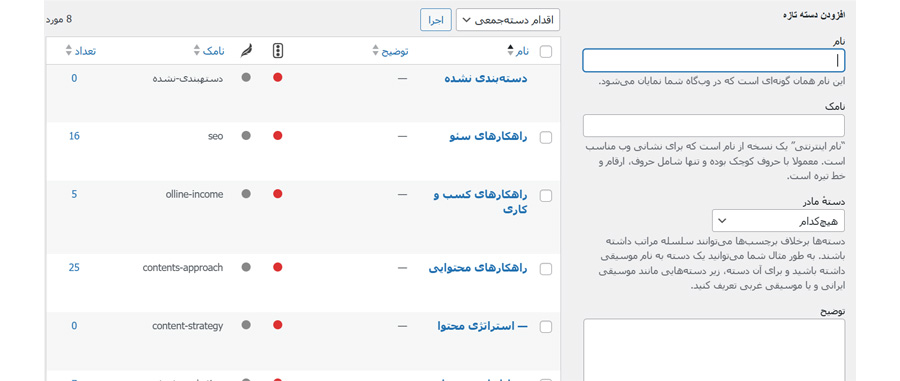Viewport: 900px width, 381px height.
Task: Click the slug text olline-income
Action: point(194,194)
